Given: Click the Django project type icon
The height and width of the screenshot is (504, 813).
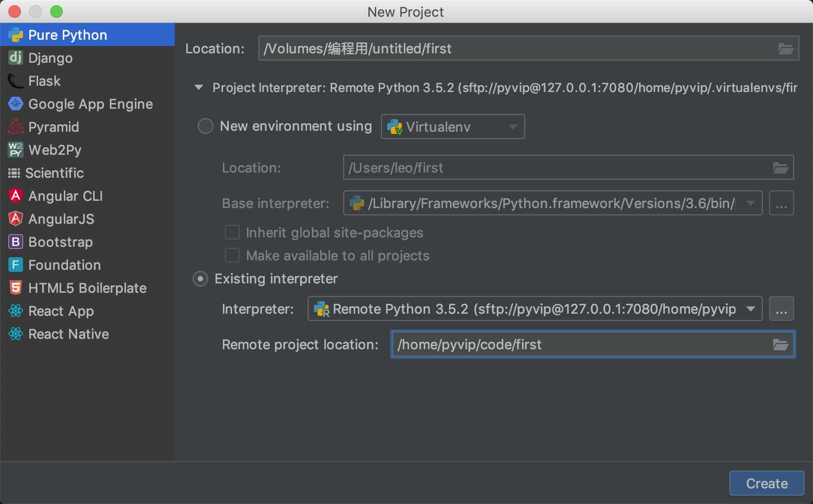Looking at the screenshot, I should point(16,58).
